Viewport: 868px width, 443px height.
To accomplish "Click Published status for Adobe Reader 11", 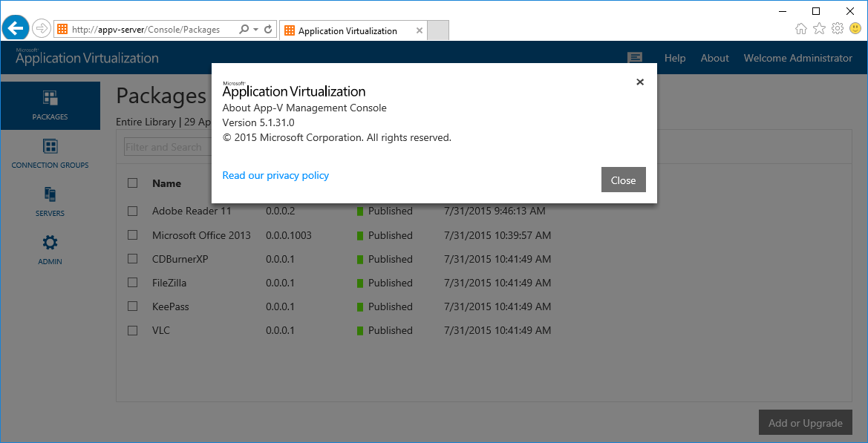I will (x=391, y=211).
